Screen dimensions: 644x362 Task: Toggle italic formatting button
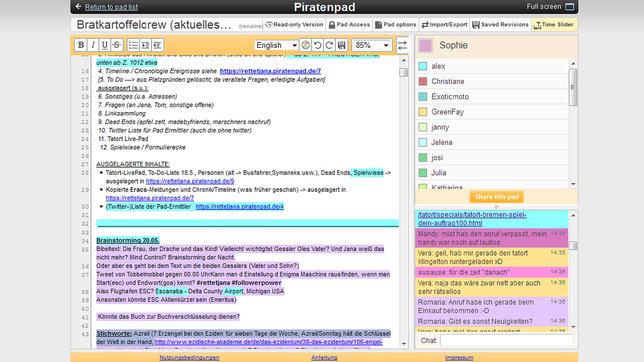[93, 45]
